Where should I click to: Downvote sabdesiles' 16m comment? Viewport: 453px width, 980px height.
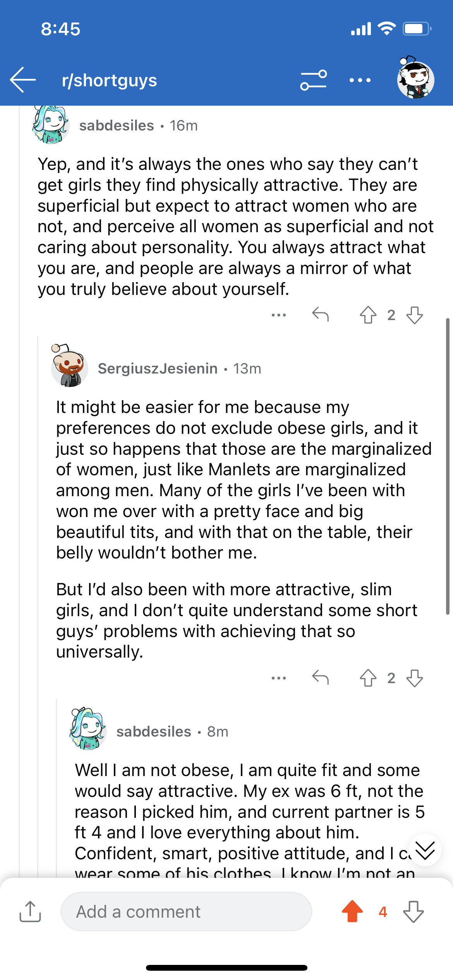[x=415, y=315]
